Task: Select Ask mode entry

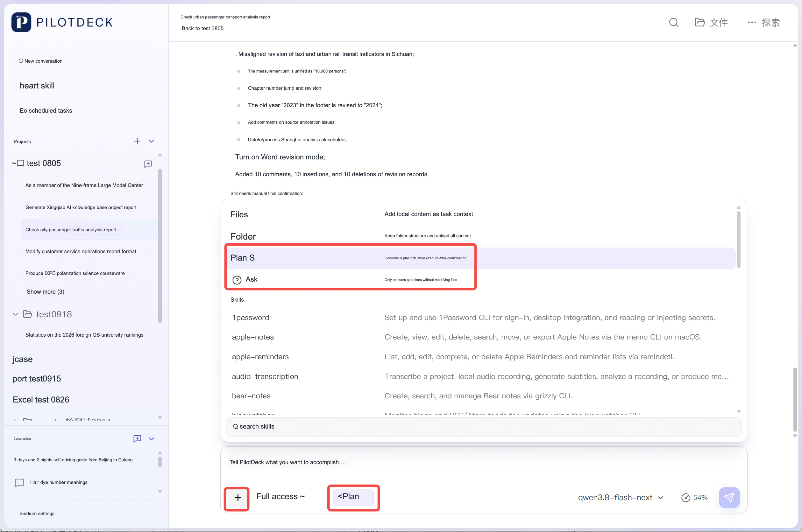Action: point(480,280)
